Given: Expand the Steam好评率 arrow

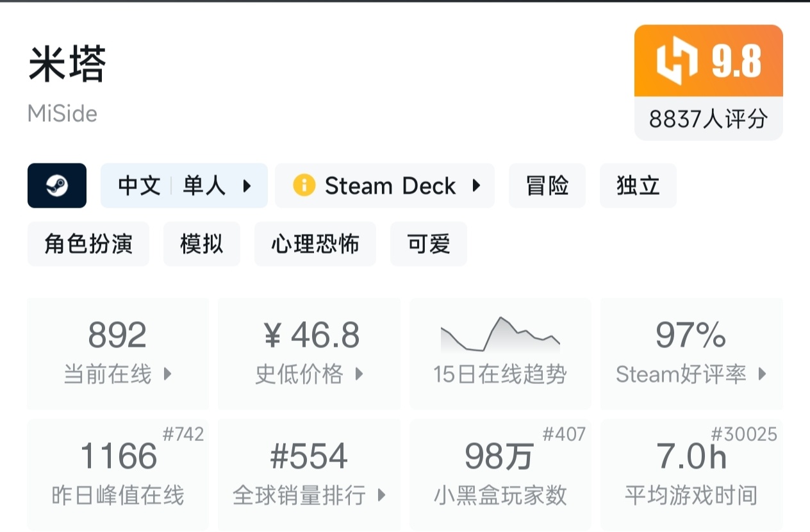Looking at the screenshot, I should pyautogui.click(x=762, y=374).
